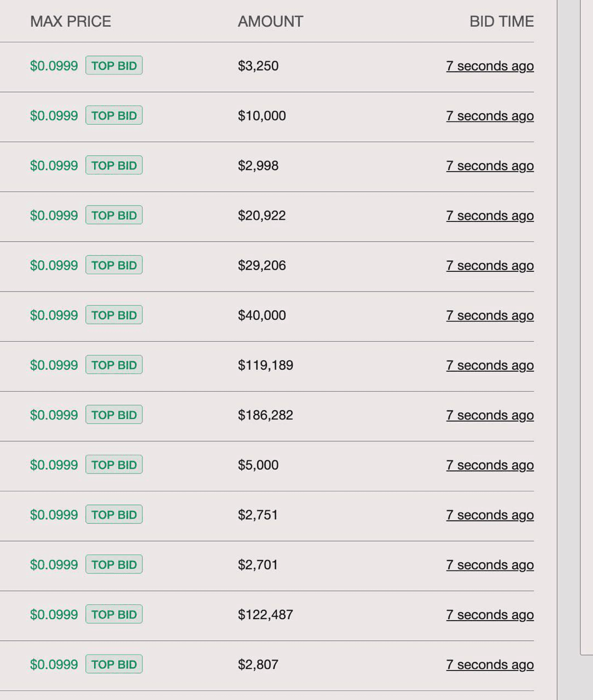Click $0.9999 max price in $3,250 row
Viewport: 593px width, 700px height.
54,66
